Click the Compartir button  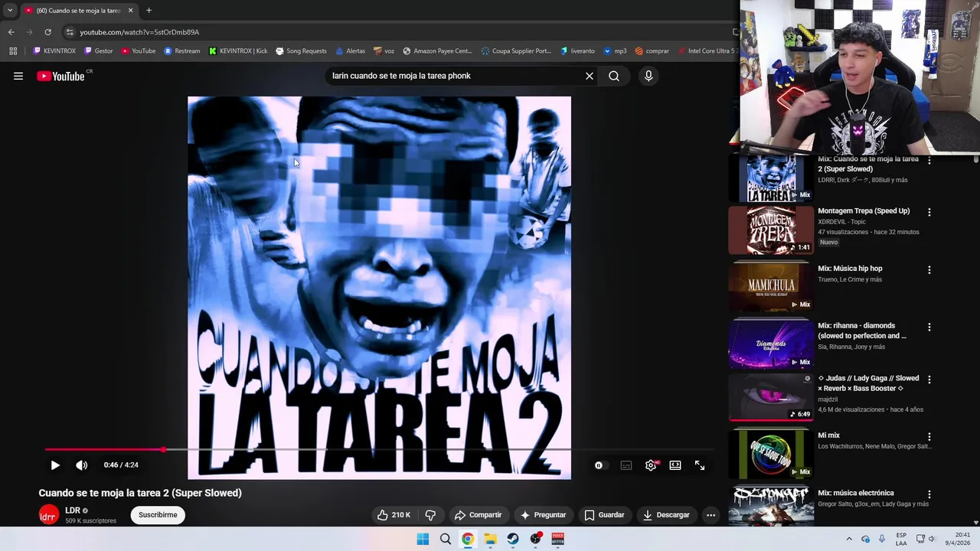478,515
